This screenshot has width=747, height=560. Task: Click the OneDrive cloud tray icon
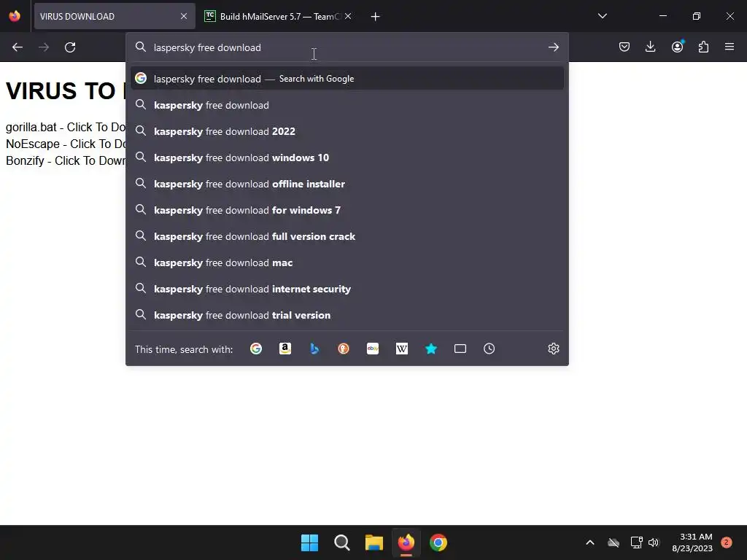click(614, 542)
